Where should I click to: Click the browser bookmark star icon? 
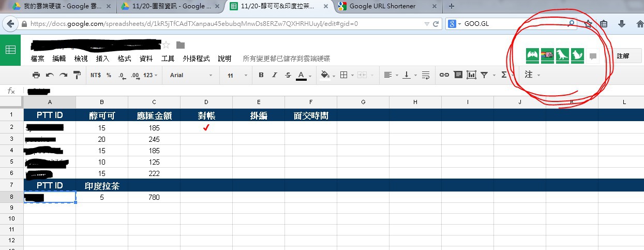coord(588,24)
